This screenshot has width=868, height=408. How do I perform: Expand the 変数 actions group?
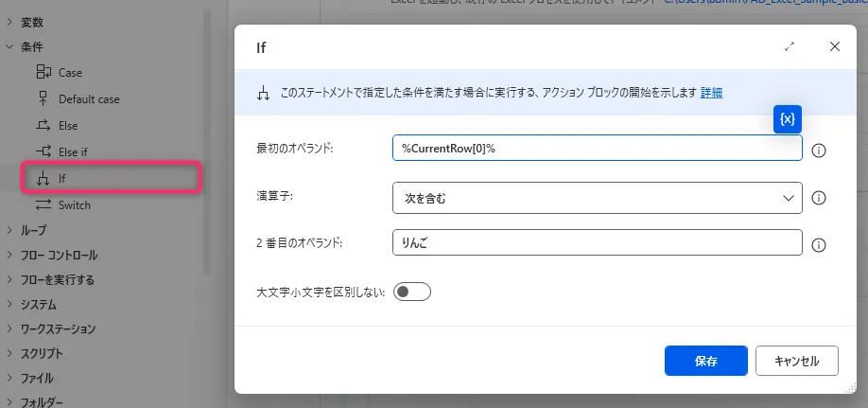9,22
